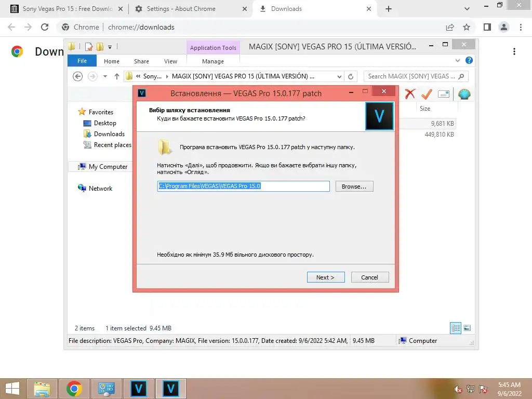Click the Chrome address bar URL
The height and width of the screenshot is (399, 532).
pyautogui.click(x=141, y=27)
